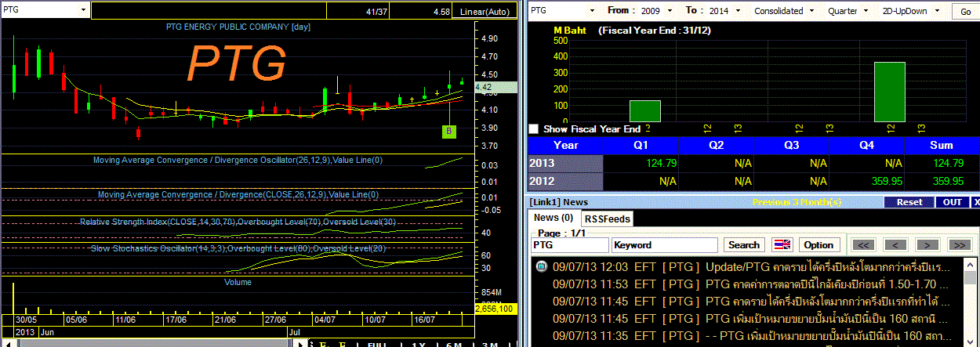Viewport: 980px width, 347px height.
Task: Click the OUT button in the news header
Action: 952,202
